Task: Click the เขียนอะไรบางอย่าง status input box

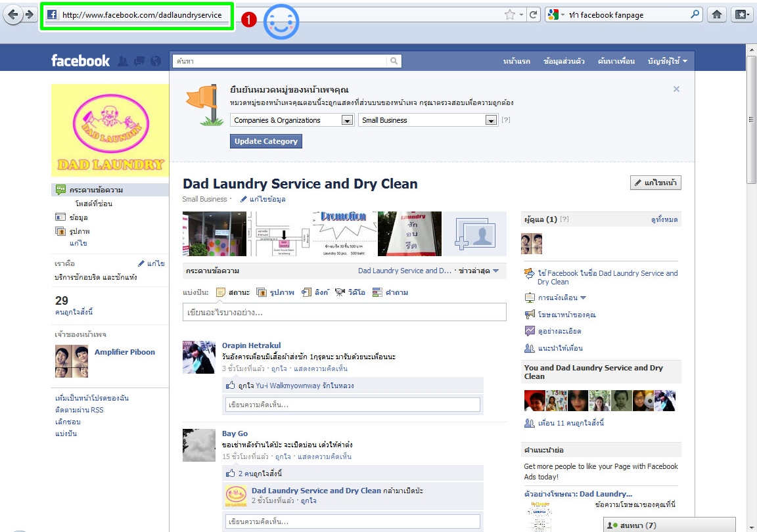Action: coord(344,313)
